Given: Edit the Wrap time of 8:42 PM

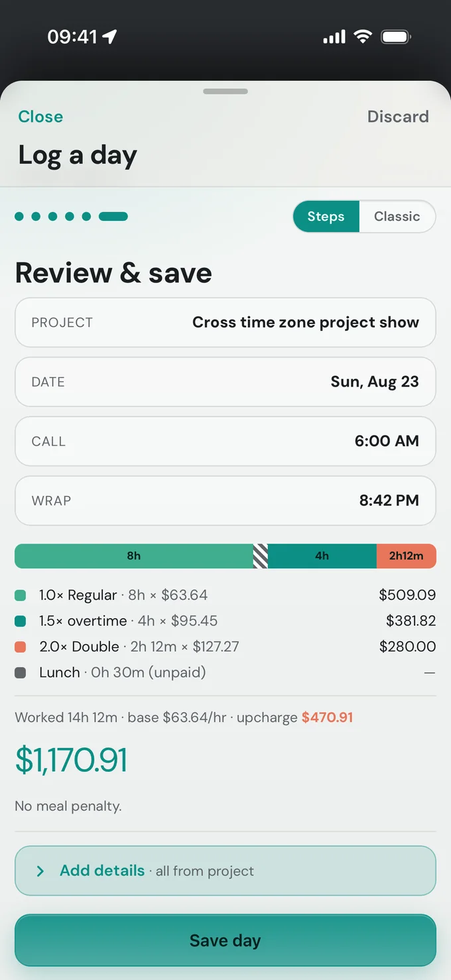Looking at the screenshot, I should pyautogui.click(x=225, y=501).
